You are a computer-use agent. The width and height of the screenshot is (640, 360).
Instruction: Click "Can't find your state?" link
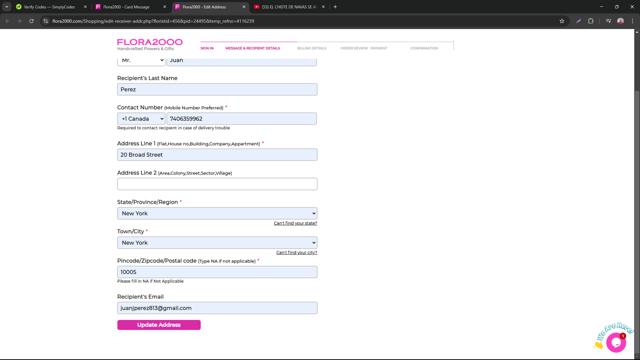click(x=295, y=223)
